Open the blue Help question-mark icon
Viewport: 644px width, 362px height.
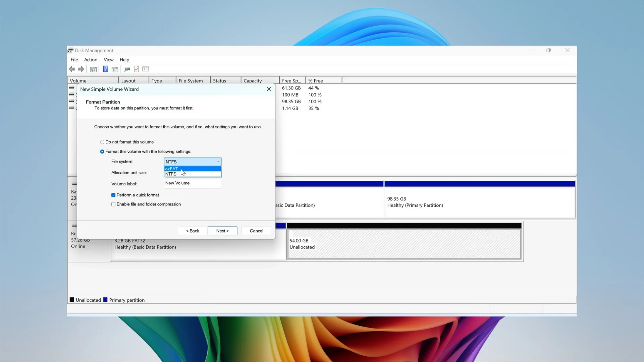pyautogui.click(x=105, y=69)
